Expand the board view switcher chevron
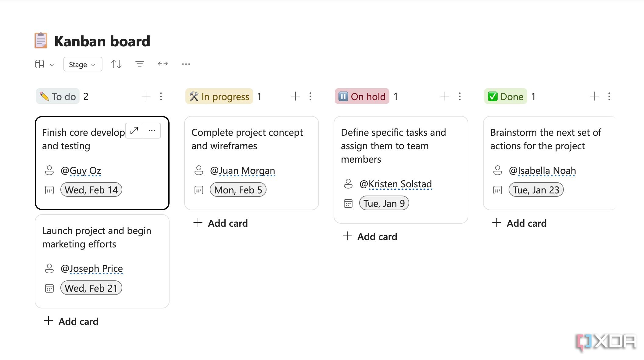644x360 pixels. [52, 65]
